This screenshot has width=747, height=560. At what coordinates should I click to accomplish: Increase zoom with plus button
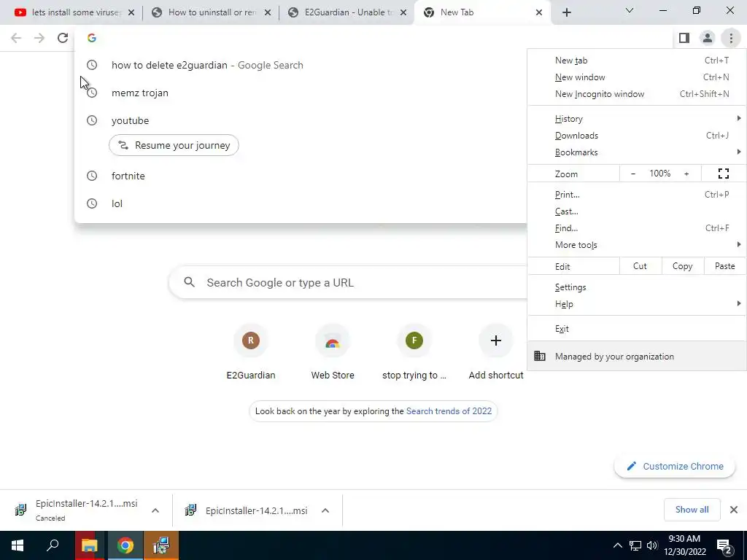point(686,174)
